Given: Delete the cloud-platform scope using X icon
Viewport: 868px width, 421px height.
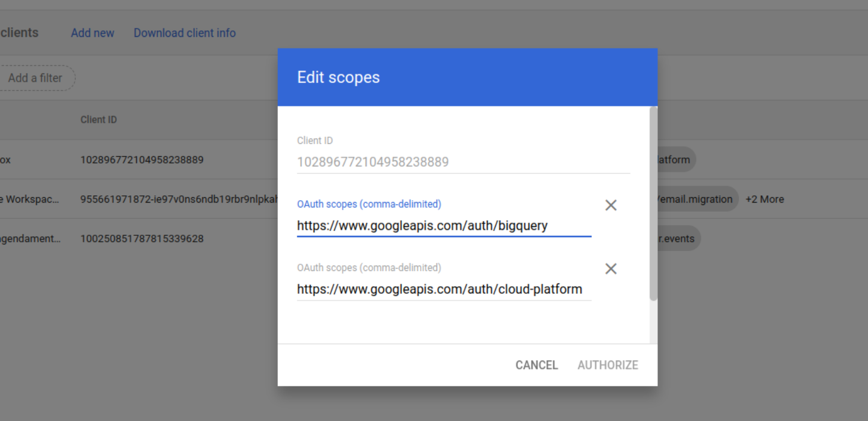Looking at the screenshot, I should (611, 269).
